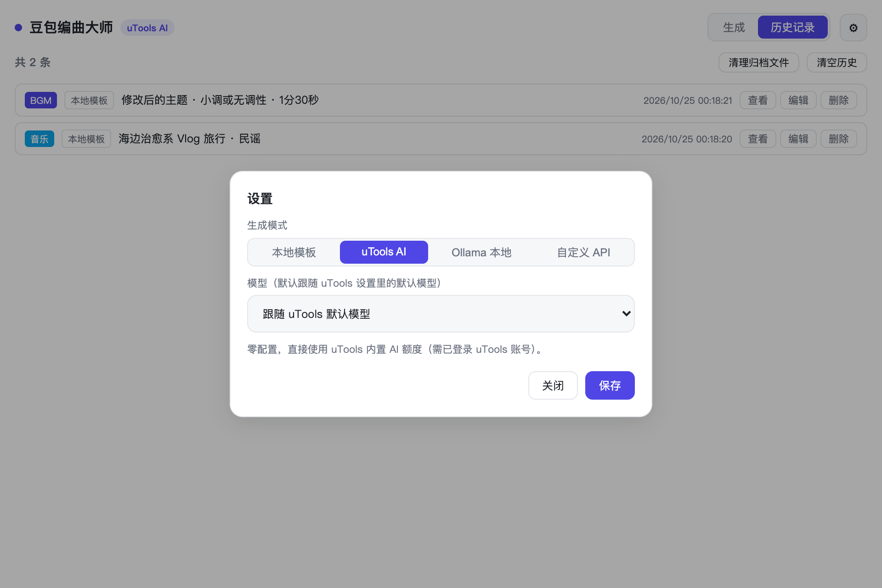Click the 音乐 tag on second record
882x588 pixels.
[x=40, y=139]
